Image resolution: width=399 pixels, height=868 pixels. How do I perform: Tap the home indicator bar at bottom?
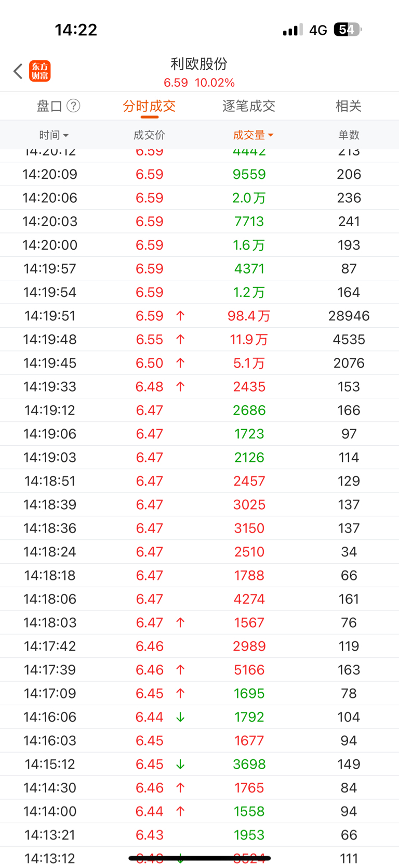(x=199, y=858)
